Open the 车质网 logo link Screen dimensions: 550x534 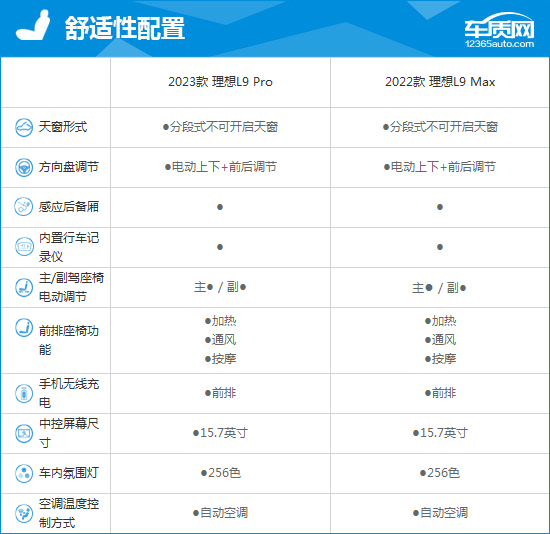click(x=499, y=30)
